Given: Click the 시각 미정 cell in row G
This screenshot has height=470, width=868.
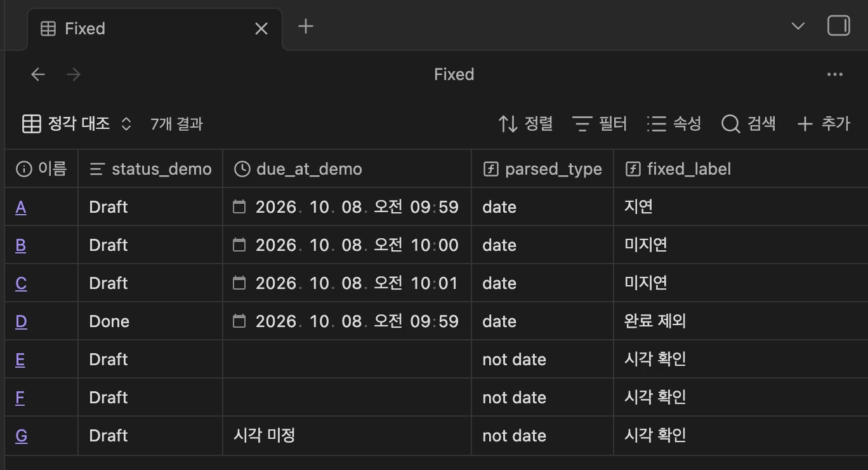Looking at the screenshot, I should point(347,436).
